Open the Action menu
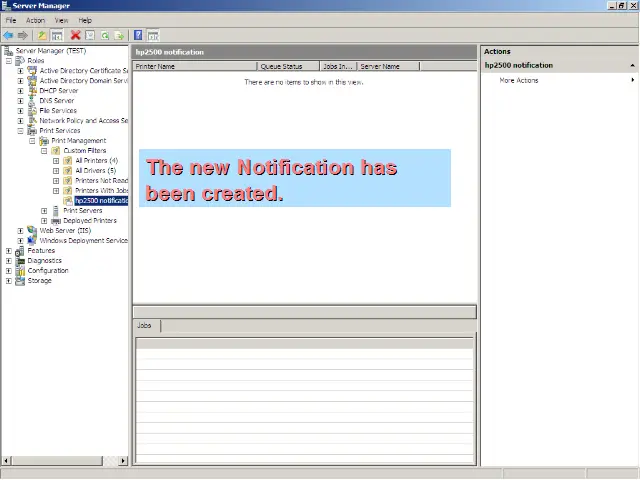Viewport: 640px width, 480px height. coord(35,20)
